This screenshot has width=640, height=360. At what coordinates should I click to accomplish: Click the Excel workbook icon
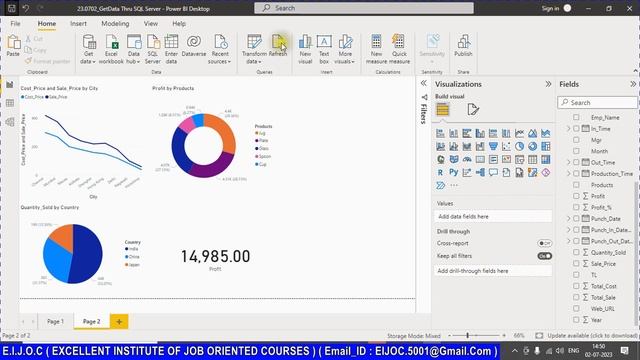click(111, 49)
